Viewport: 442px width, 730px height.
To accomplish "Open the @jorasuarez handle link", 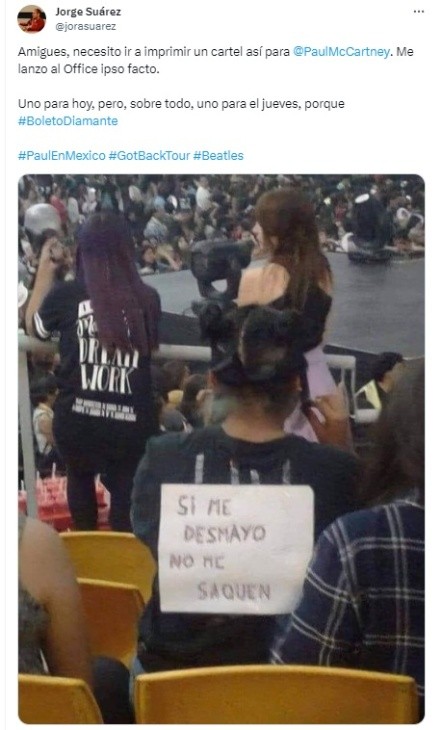I will 85,27.
